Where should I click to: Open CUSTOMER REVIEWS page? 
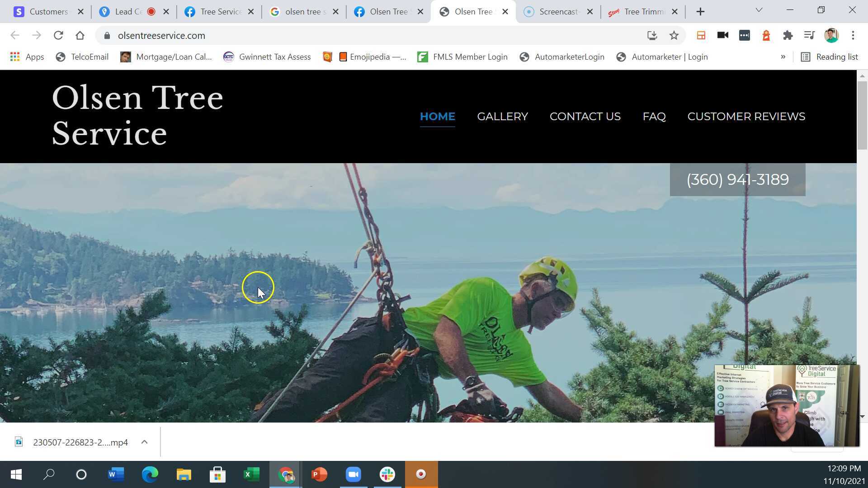[x=746, y=117]
